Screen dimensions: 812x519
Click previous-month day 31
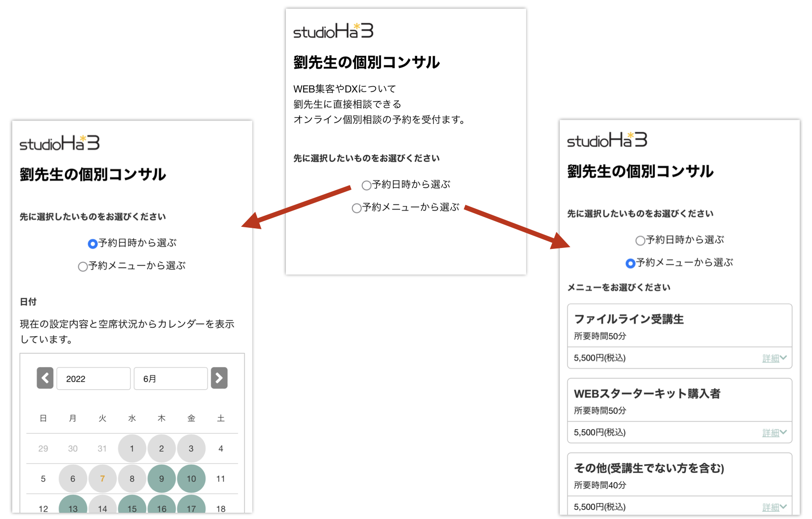pyautogui.click(x=102, y=448)
